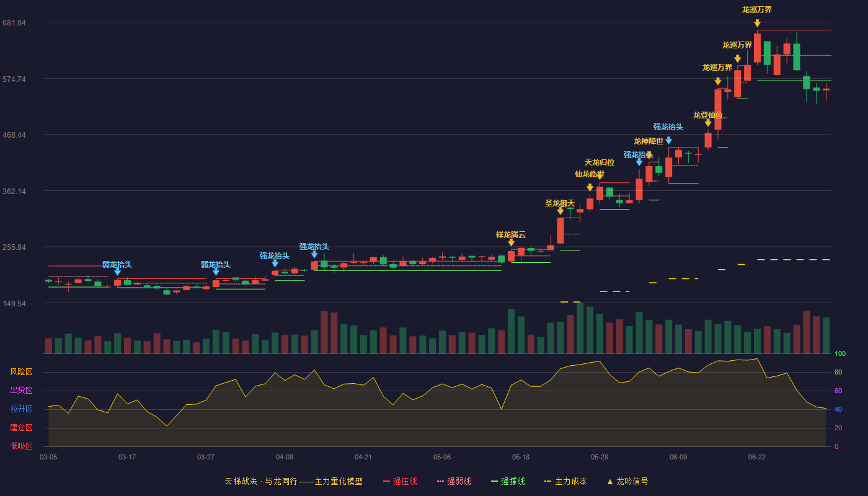Click the 风险区 zone label
868x496 pixels.
[x=21, y=372]
